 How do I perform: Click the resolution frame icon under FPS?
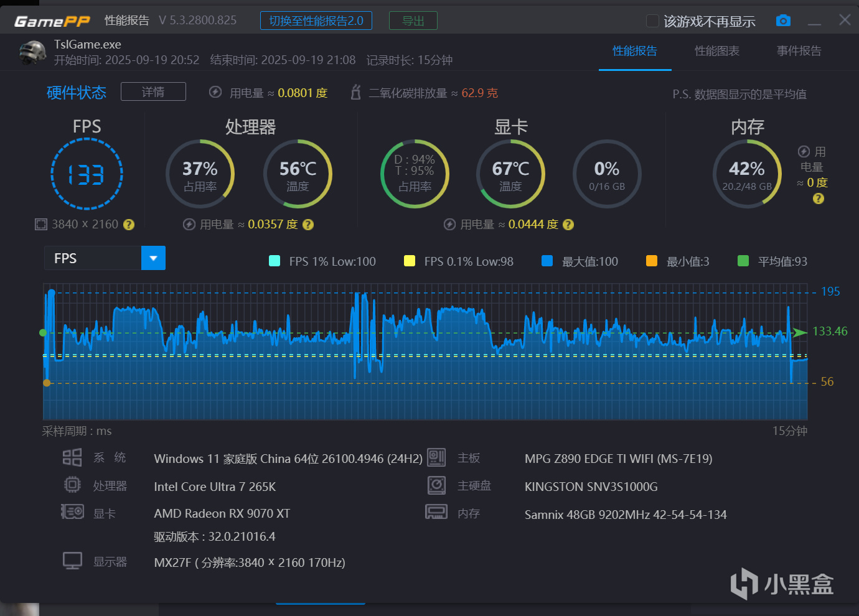point(41,225)
